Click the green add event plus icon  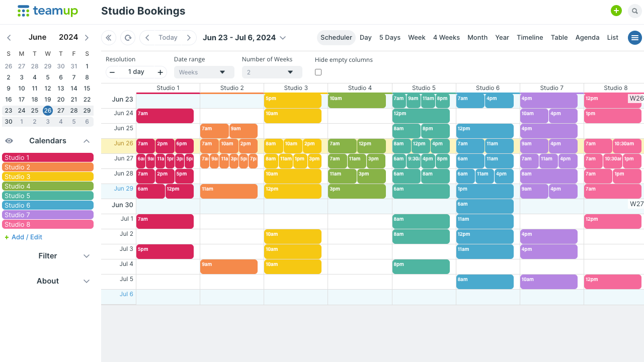click(x=616, y=11)
